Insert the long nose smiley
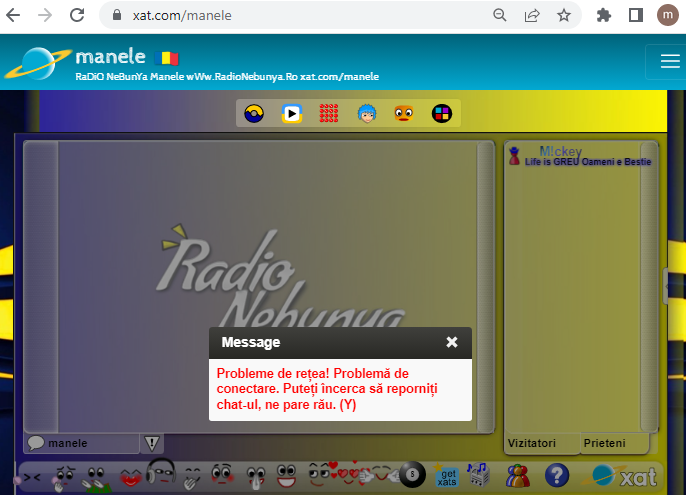This screenshot has width=686, height=495. [x=256, y=477]
